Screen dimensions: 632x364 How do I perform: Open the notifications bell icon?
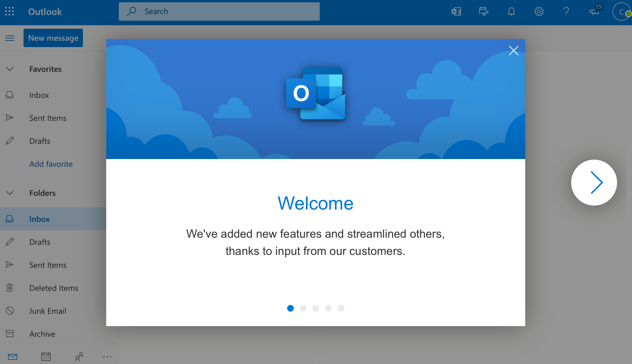tap(511, 11)
